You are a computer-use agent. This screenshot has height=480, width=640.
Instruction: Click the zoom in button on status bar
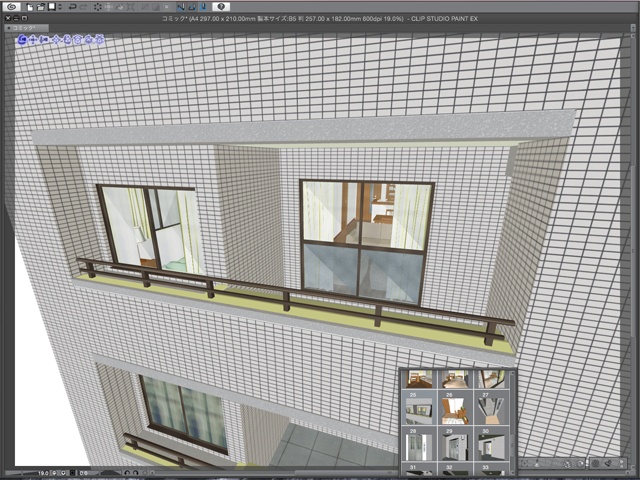coord(64,473)
